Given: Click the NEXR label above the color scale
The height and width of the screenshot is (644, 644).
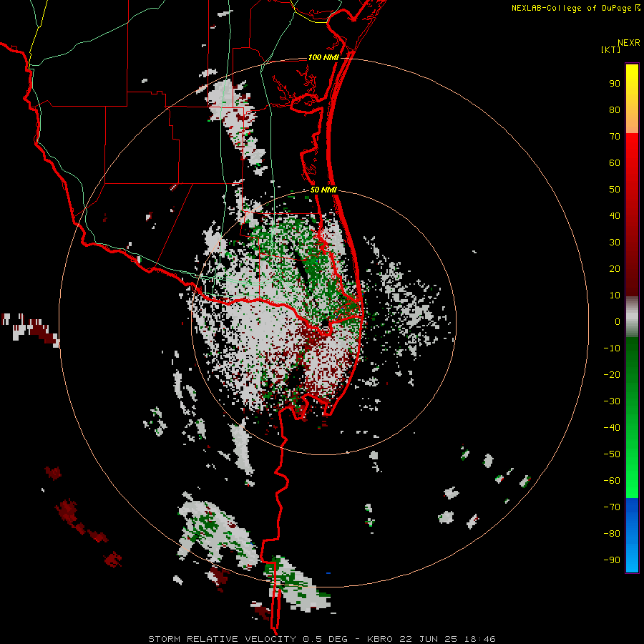Looking at the screenshot, I should [x=628, y=43].
